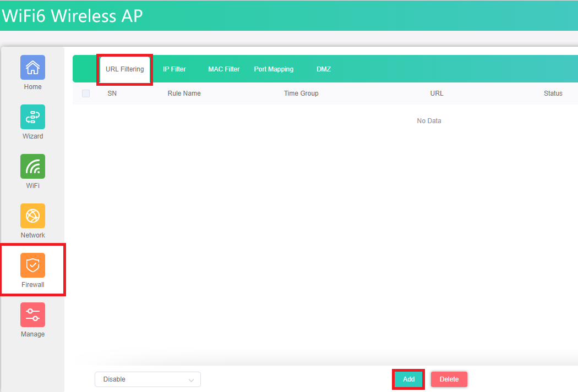Select the Firewall shield icon

coord(32,266)
